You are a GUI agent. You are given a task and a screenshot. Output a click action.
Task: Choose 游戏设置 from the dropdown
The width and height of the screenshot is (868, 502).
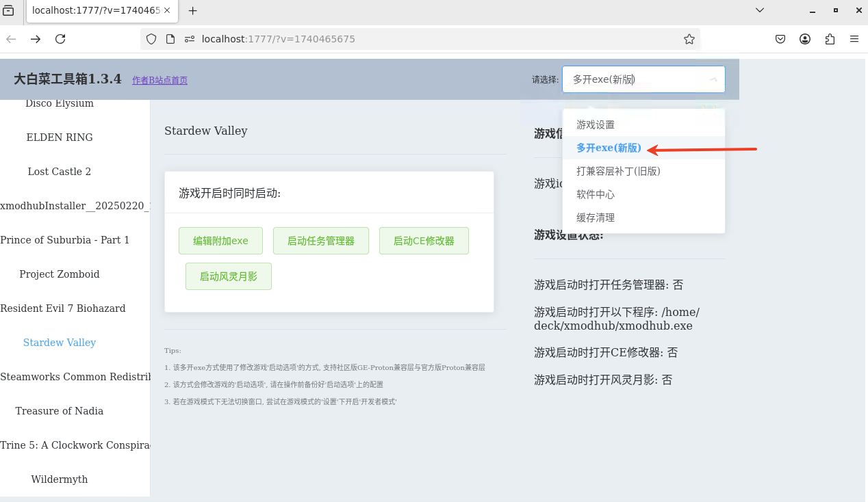click(x=643, y=124)
